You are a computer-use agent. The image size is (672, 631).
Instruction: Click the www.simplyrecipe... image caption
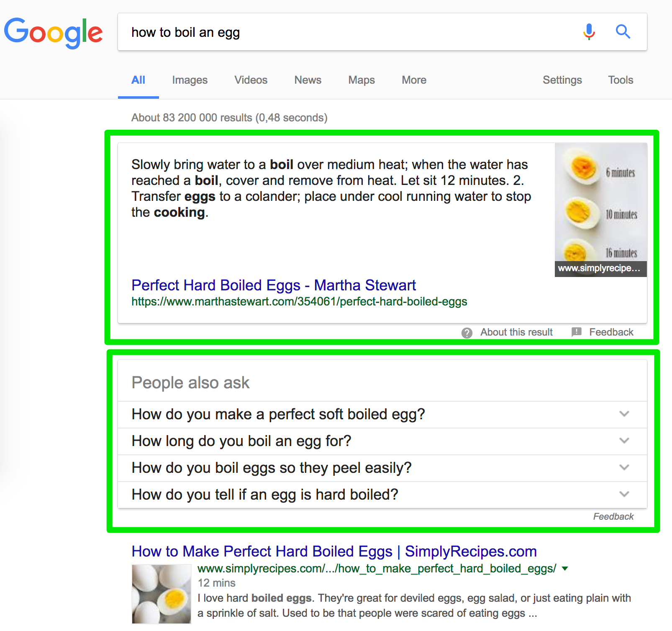pyautogui.click(x=601, y=269)
